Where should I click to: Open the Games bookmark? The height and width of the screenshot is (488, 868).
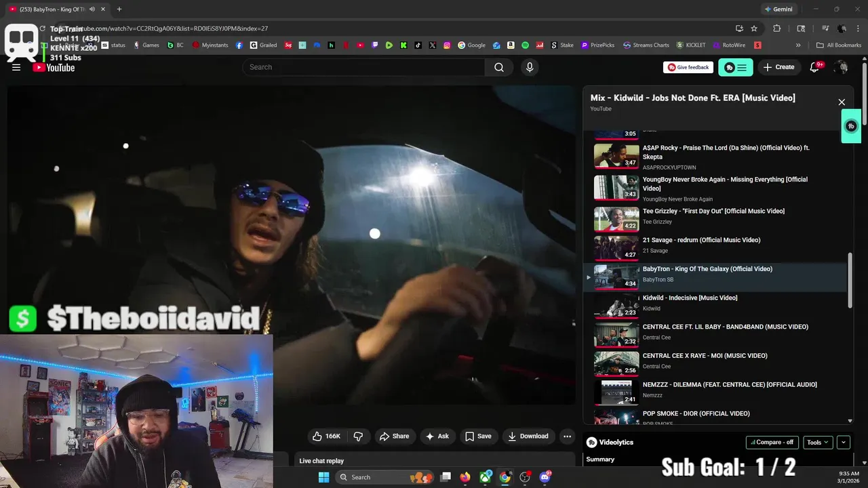pyautogui.click(x=146, y=45)
